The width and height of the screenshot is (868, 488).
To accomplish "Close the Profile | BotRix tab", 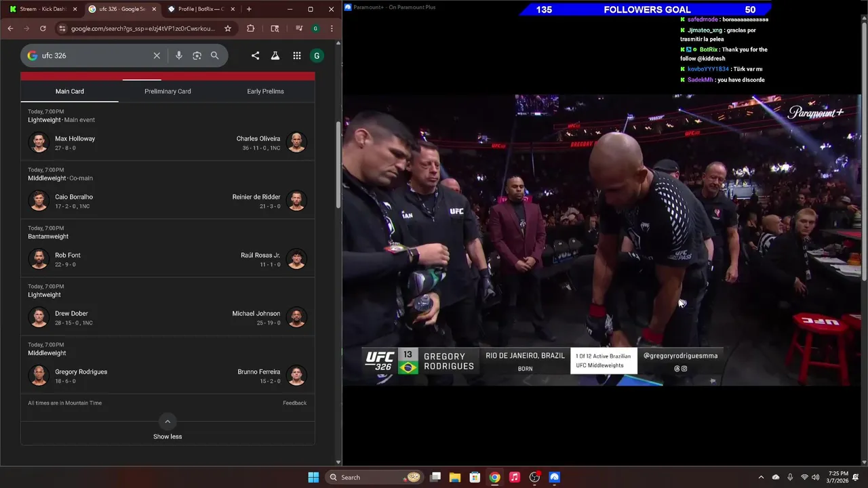I will point(233,9).
